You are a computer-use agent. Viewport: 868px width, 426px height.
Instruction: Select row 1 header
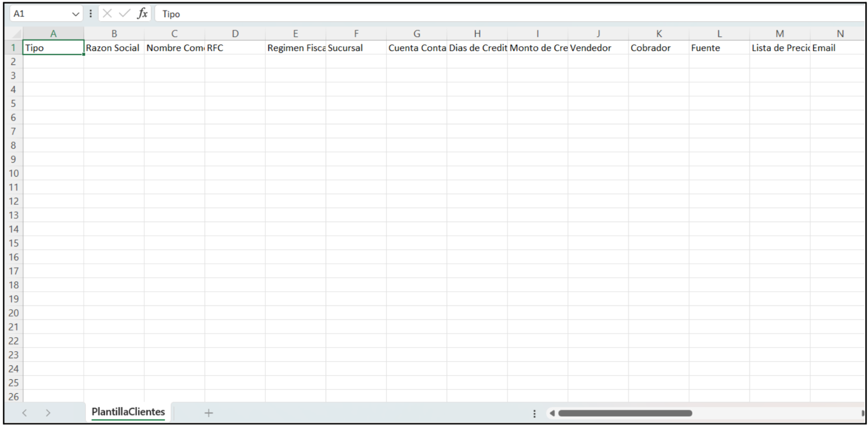tap(14, 48)
